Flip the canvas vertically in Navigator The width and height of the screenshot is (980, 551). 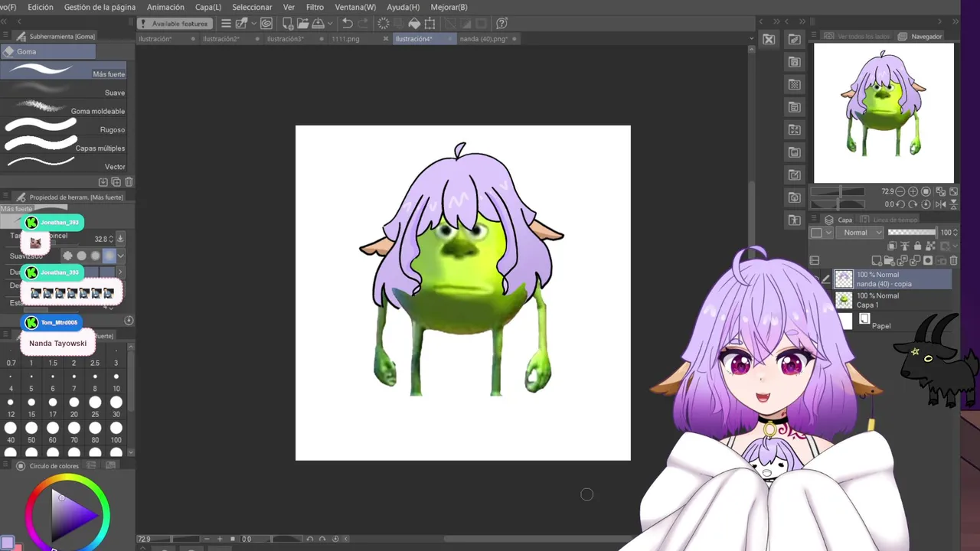pos(953,204)
